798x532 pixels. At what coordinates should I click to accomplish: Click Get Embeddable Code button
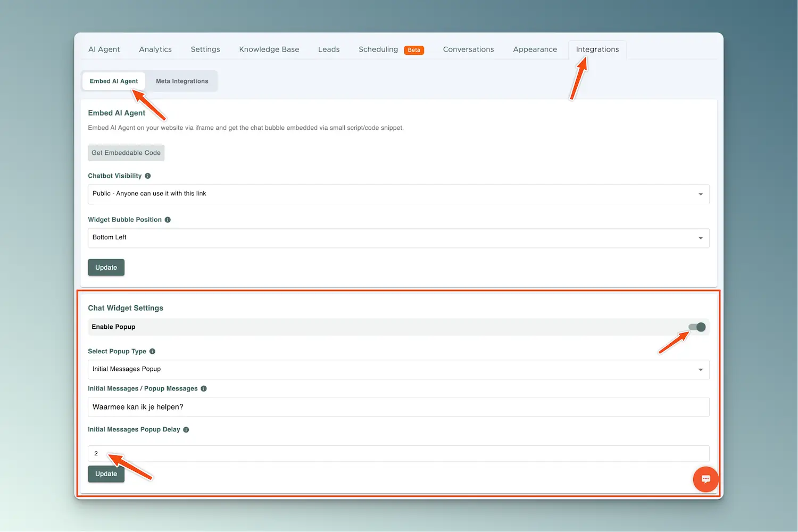point(126,153)
